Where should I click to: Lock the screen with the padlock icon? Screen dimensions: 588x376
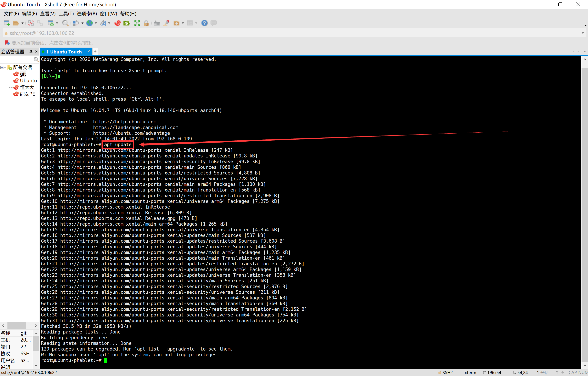[146, 23]
